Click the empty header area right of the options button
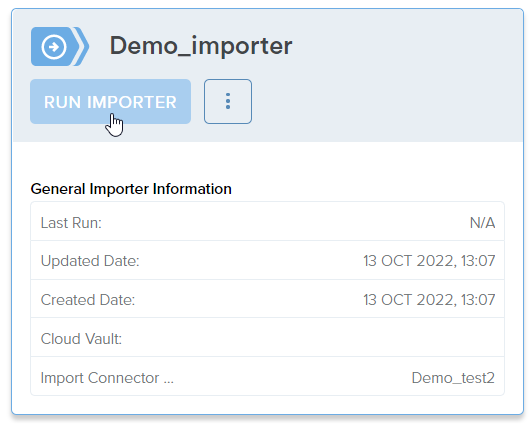This screenshot has height=427, width=530. coord(387,101)
